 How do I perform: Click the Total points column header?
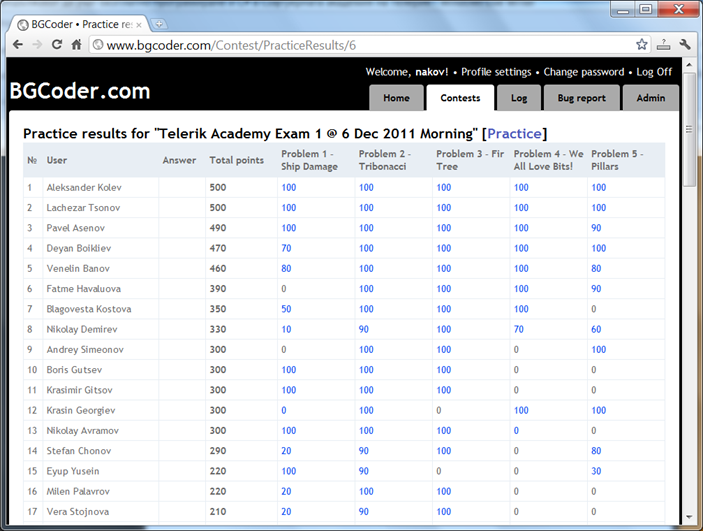coord(236,160)
